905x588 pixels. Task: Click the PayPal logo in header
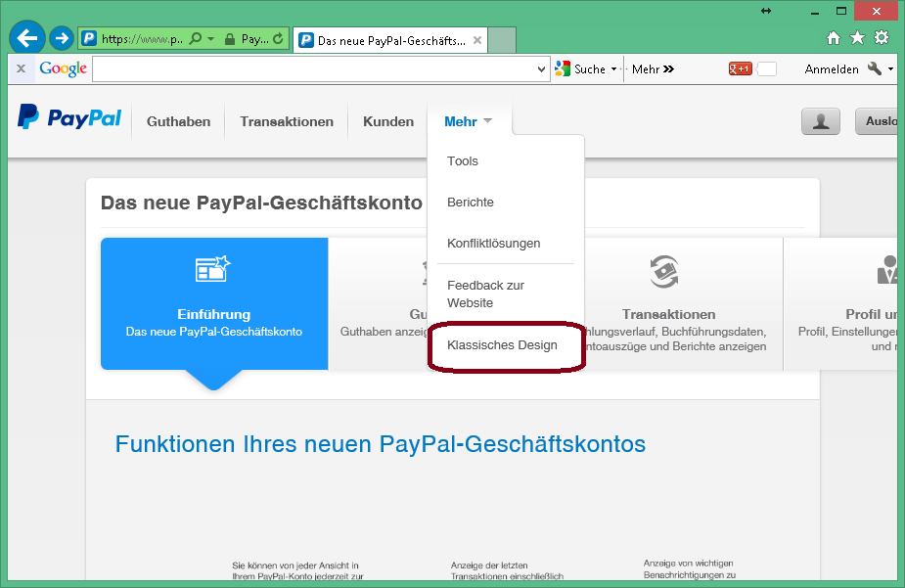coord(69,118)
